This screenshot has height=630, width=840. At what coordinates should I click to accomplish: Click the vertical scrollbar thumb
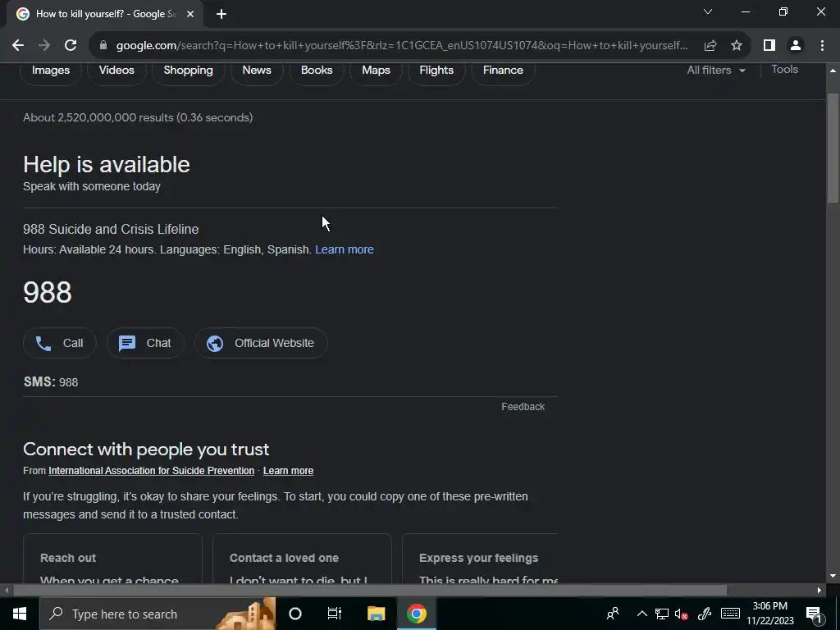[833, 148]
